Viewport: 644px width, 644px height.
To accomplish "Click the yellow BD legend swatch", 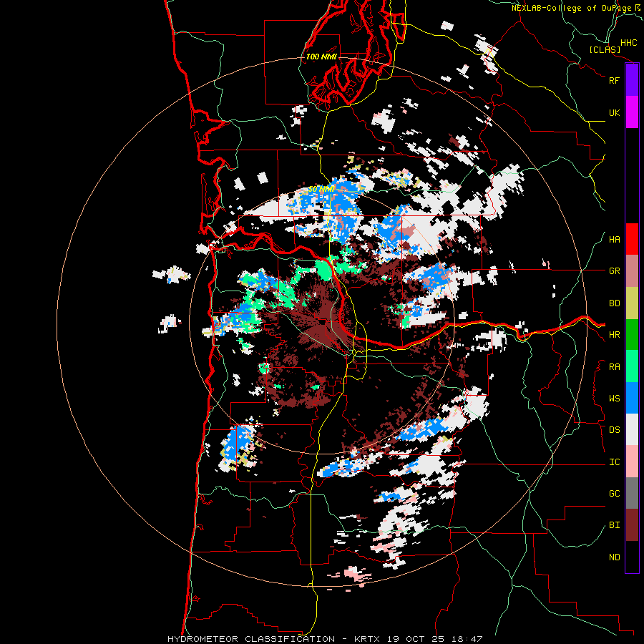I will [x=632, y=303].
